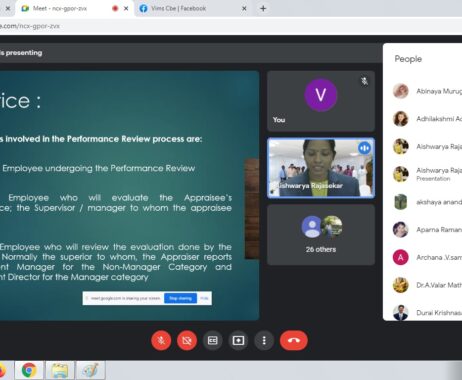Select Archana V.sam in the People list
Viewport: 462px width, 380px height.
tap(427, 257)
